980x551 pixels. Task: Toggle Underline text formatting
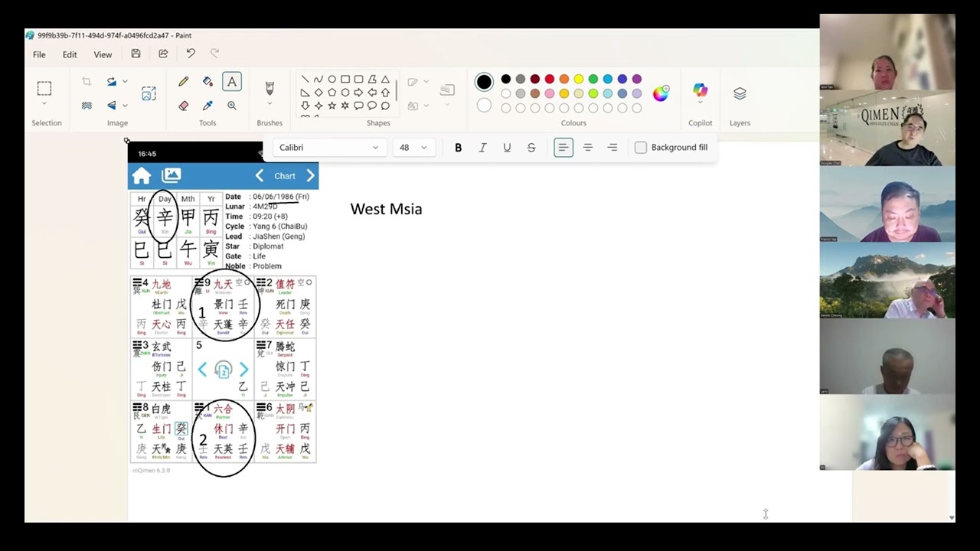click(507, 148)
